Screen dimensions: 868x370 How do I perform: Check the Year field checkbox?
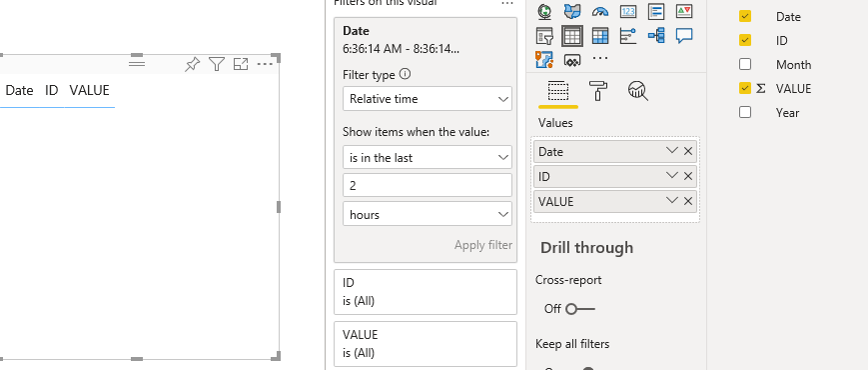click(x=745, y=112)
